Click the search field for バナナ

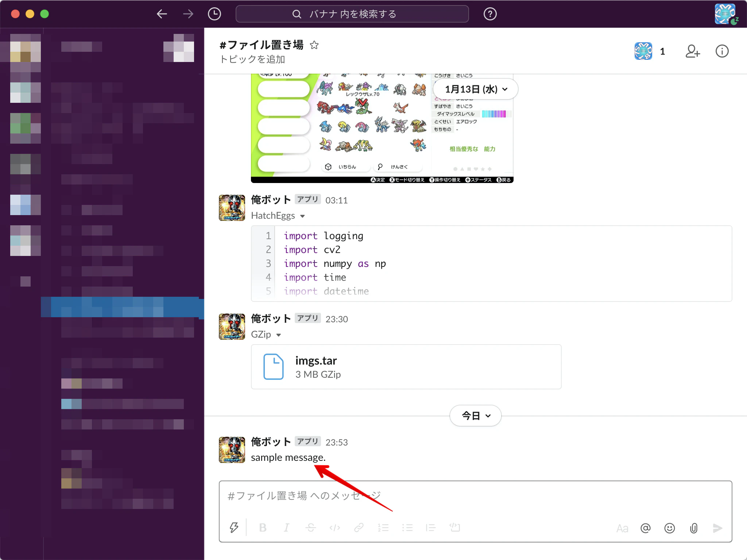point(352,14)
